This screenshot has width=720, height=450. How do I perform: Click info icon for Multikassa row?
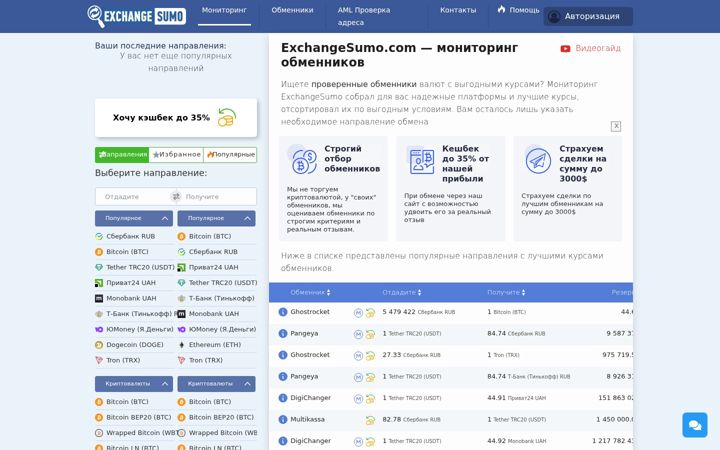283,420
